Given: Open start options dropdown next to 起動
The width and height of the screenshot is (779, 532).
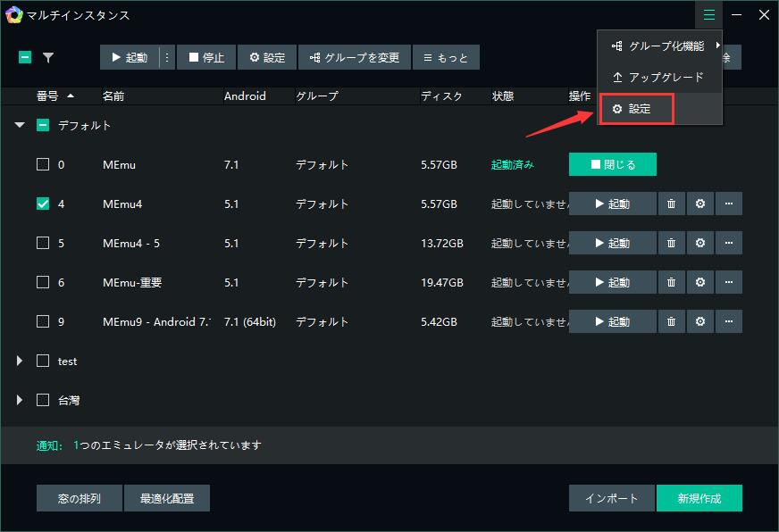Looking at the screenshot, I should (166, 57).
